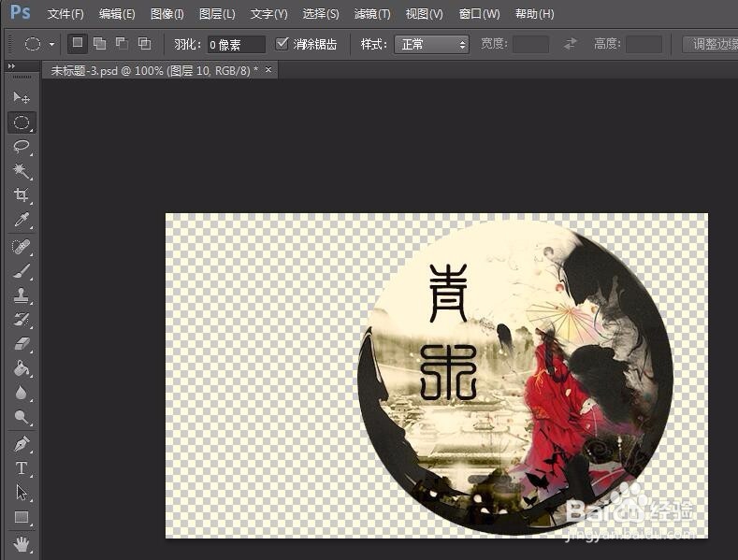
Task: Open the 编辑(E) menu
Action: tap(117, 14)
